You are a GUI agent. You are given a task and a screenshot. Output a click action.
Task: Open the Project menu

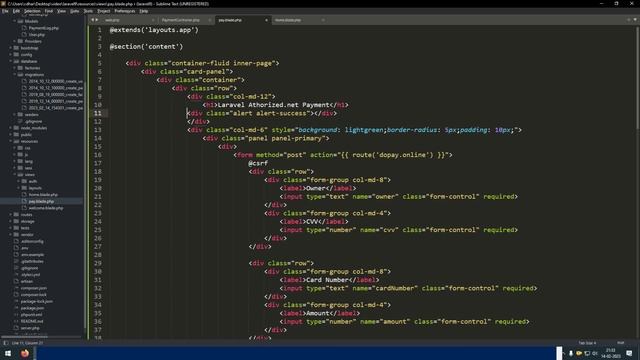tap(104, 11)
